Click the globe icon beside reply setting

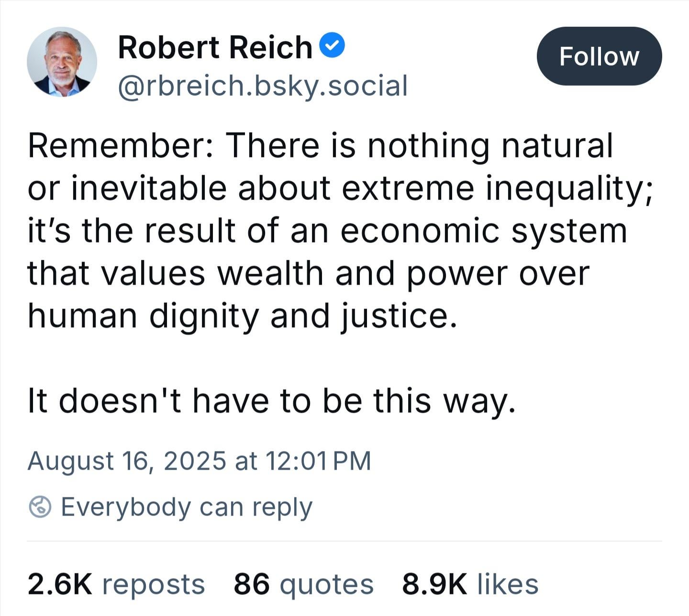[40, 507]
